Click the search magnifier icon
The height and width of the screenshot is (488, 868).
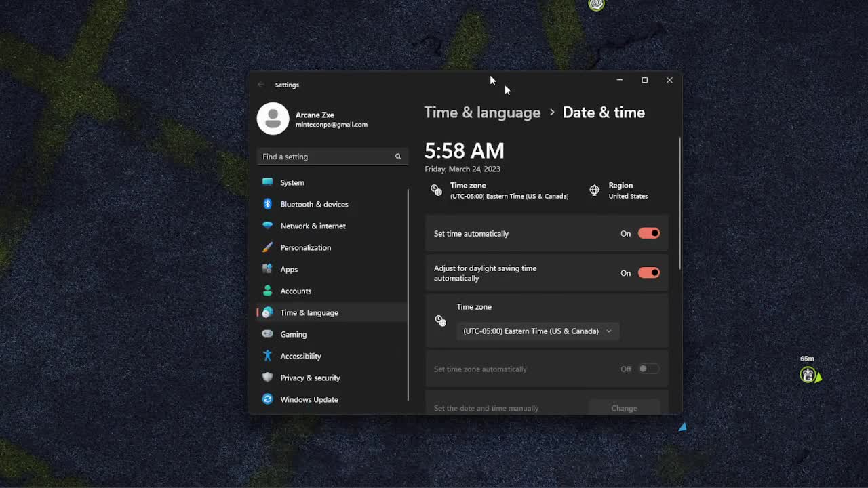coord(398,157)
